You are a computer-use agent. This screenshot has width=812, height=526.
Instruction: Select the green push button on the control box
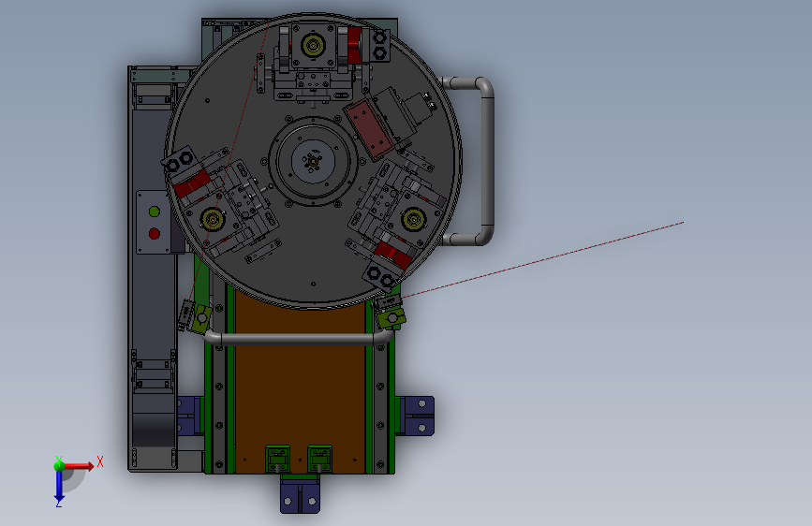tap(154, 212)
